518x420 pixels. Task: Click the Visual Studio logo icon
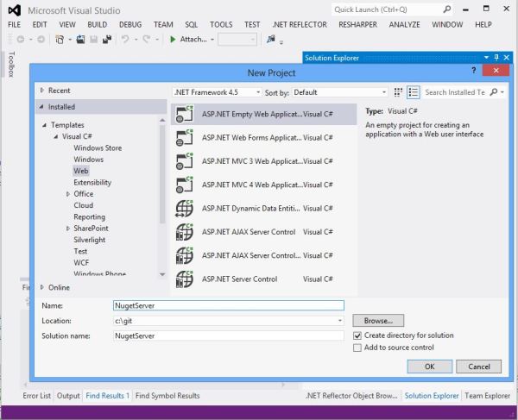coord(14,10)
